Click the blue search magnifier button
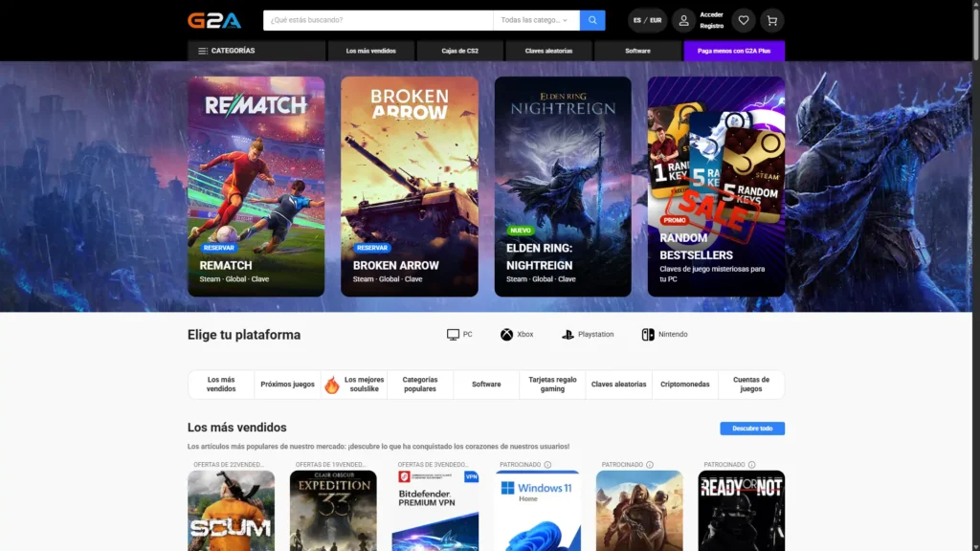 [591, 20]
